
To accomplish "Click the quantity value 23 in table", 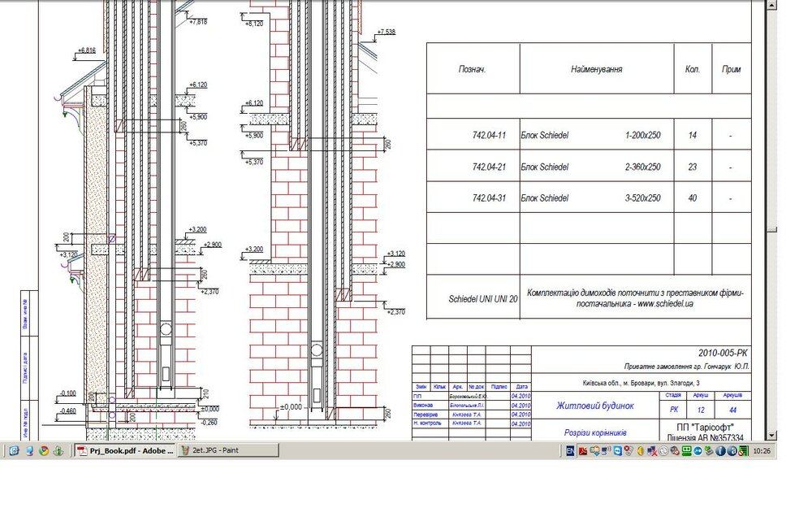I will coord(693,167).
